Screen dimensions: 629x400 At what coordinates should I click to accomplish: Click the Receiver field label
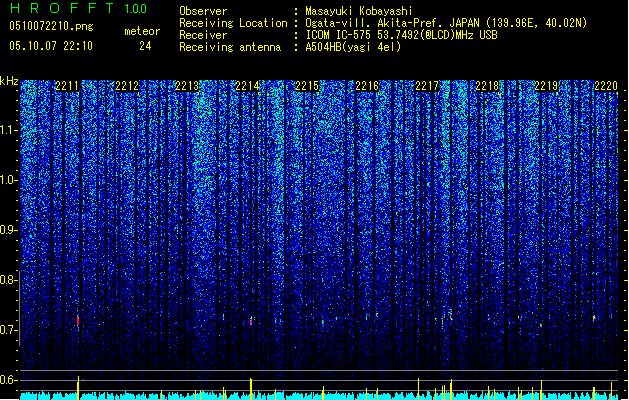pos(203,35)
